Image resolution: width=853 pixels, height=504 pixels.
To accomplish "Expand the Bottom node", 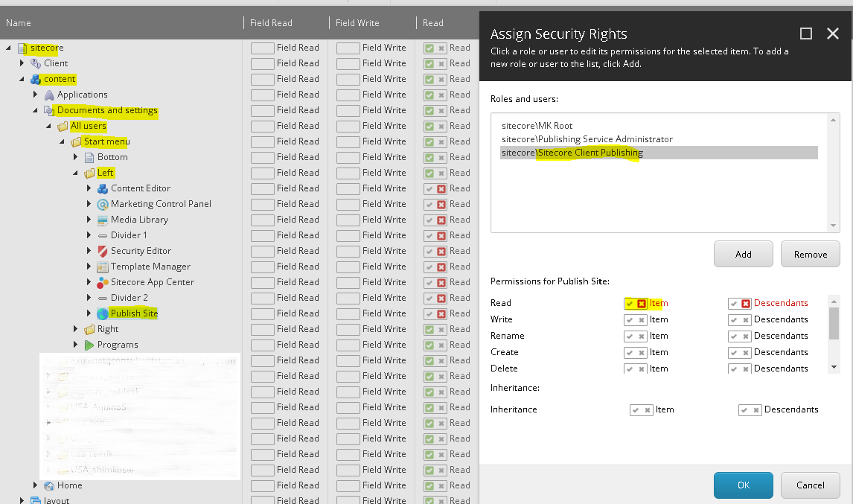I will tap(76, 157).
